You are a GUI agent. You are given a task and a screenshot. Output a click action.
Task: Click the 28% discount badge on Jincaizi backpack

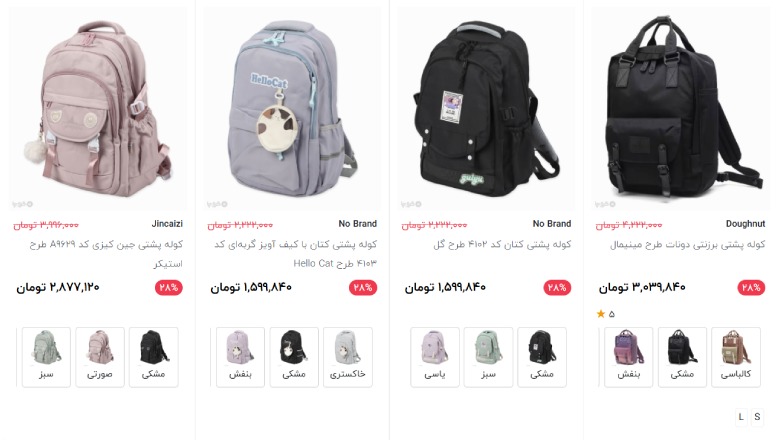point(169,287)
